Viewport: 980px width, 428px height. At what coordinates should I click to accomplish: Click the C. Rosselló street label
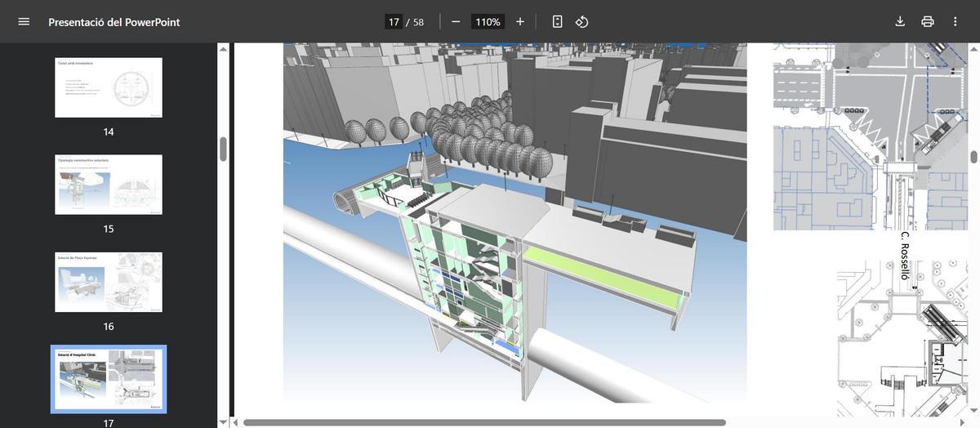pyautogui.click(x=905, y=256)
